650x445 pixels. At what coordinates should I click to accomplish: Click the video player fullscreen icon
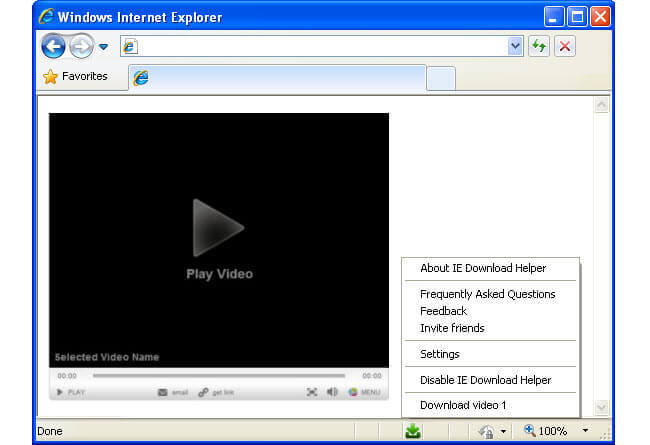312,392
